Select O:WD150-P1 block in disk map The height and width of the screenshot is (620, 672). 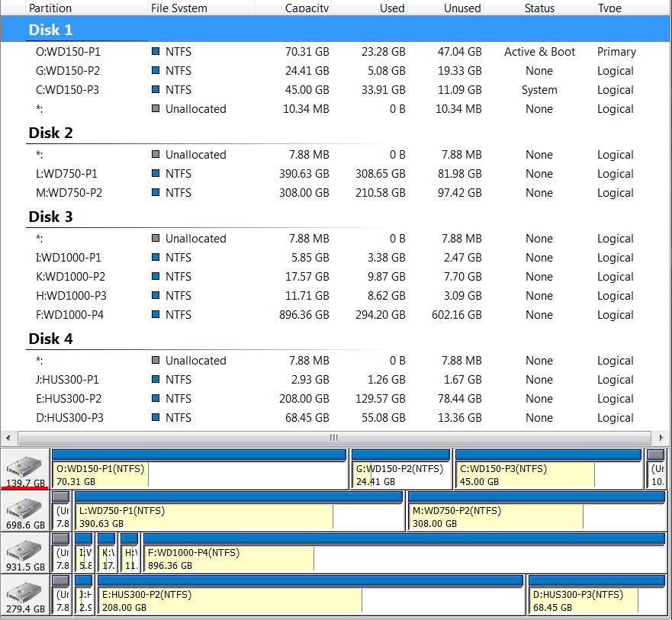pyautogui.click(x=199, y=469)
